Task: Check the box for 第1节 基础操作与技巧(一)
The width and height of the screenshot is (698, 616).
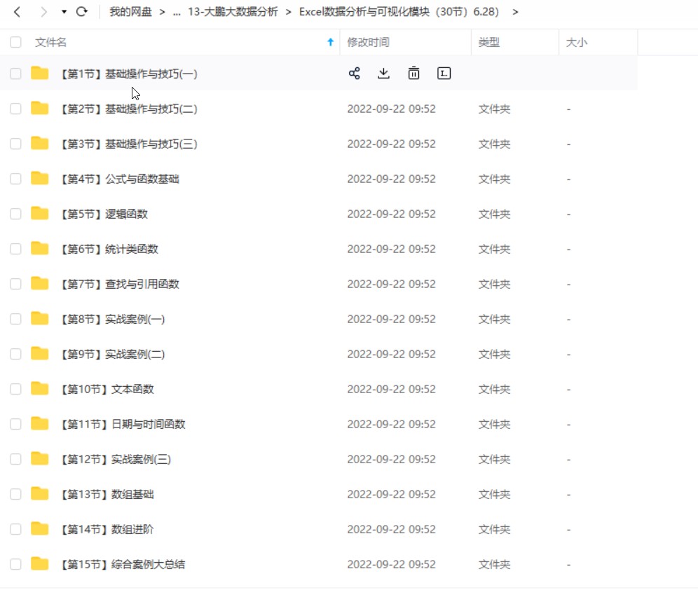Action: [15, 74]
